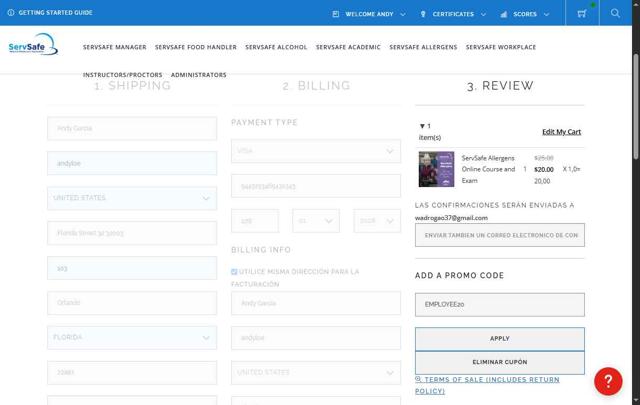Click the Apply promo code button
The image size is (640, 405).
tap(500, 339)
